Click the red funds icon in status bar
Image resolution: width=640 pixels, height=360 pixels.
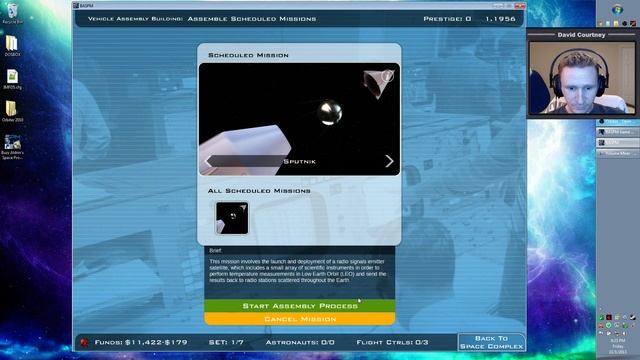[x=84, y=342]
